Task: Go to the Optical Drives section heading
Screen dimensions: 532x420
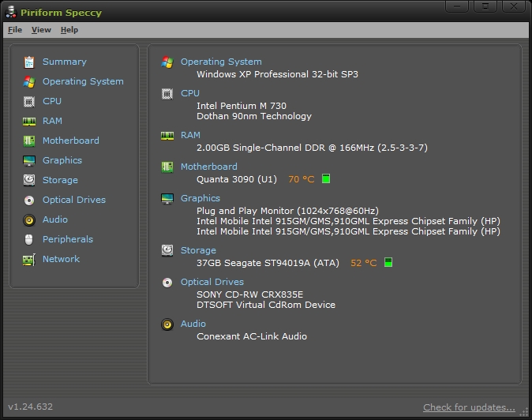Action: 212,282
